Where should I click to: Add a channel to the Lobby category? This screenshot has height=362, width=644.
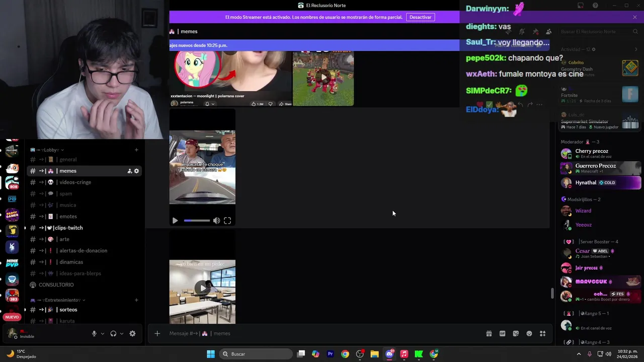coord(136,150)
